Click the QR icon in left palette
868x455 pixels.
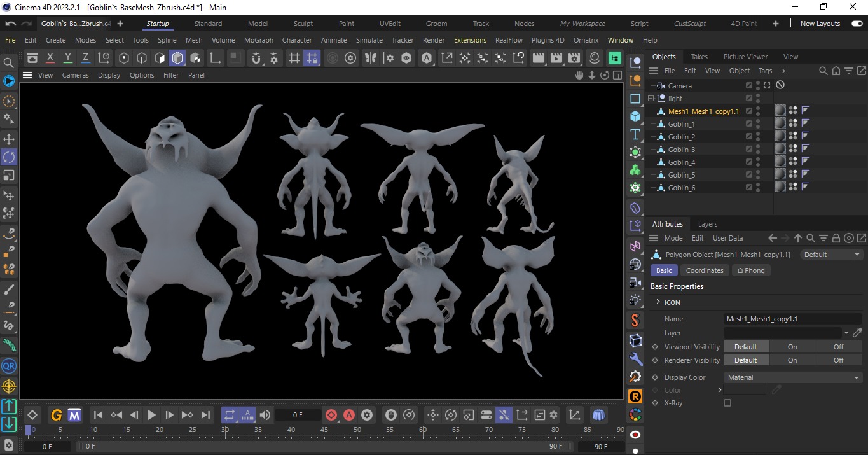point(9,366)
